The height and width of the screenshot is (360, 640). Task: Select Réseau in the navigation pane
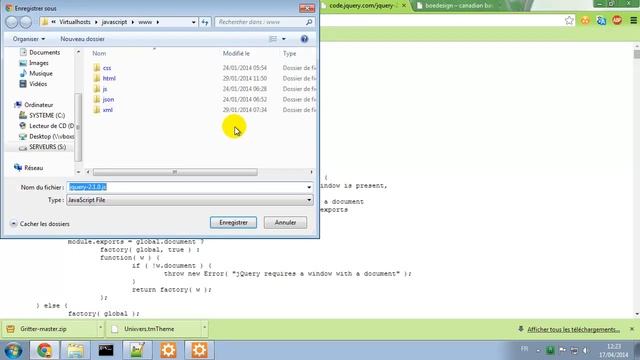click(x=33, y=168)
